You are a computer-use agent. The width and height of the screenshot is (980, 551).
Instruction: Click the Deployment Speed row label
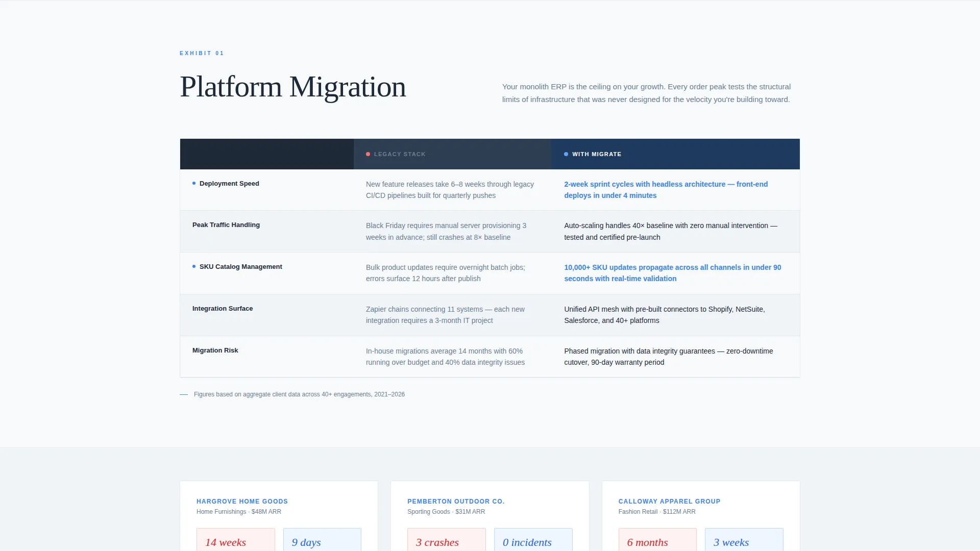(x=229, y=184)
